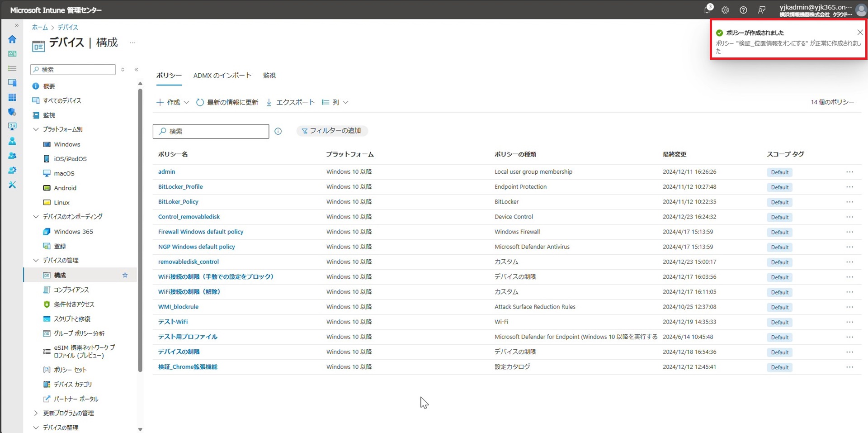Screen dimensions: 868x433
Task: Open Tenant administration gear icon in rail
Action: click(x=12, y=170)
